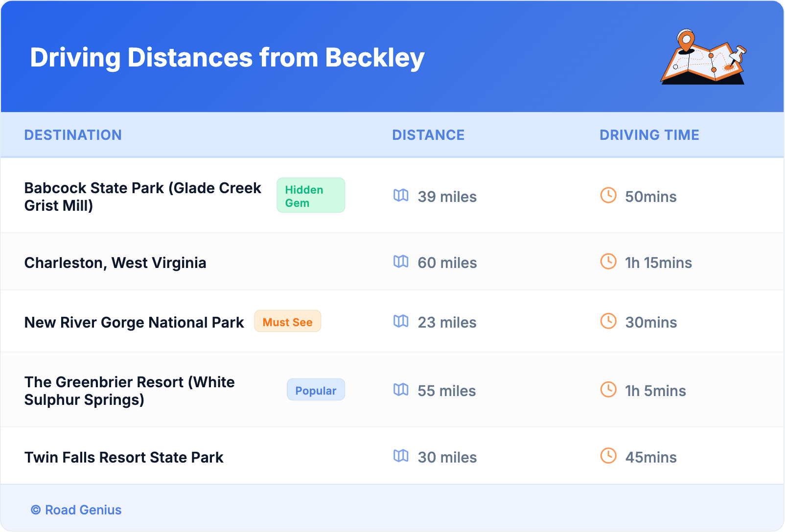Click the map icon beside 30 miles
This screenshot has width=785, height=532.
401,456
